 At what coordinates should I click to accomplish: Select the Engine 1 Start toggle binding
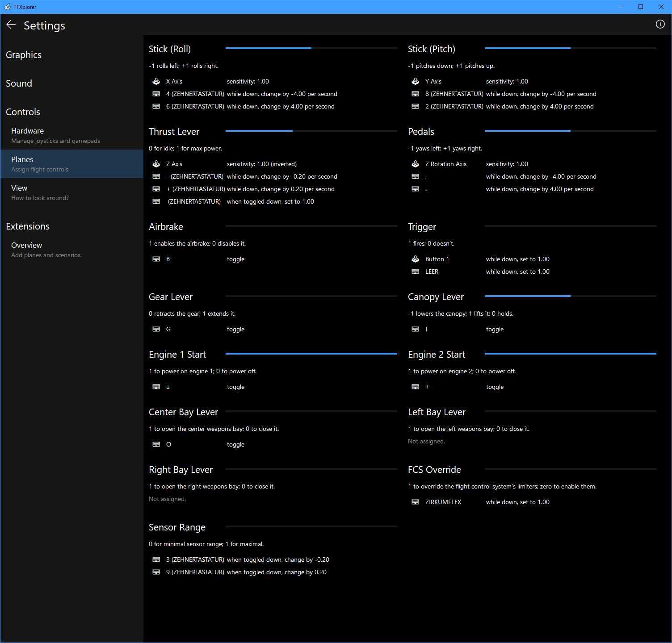(x=235, y=387)
